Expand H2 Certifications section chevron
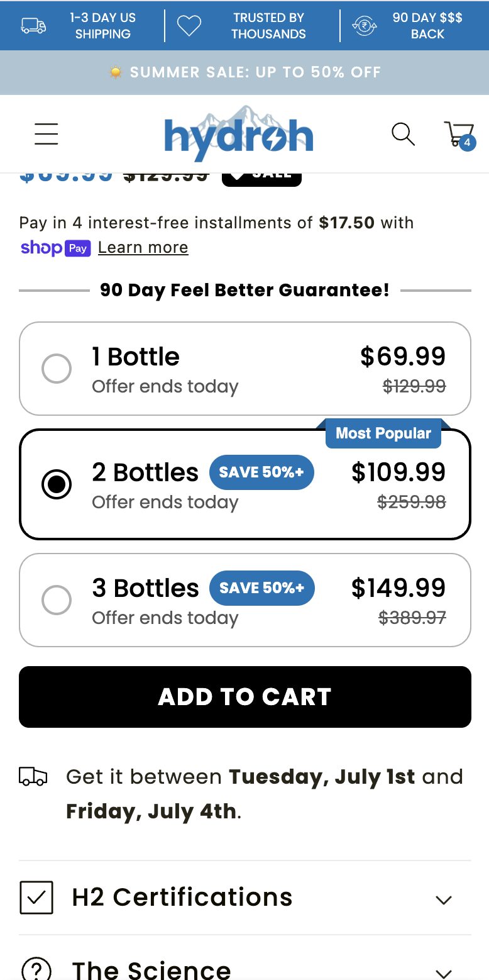 coord(444,900)
